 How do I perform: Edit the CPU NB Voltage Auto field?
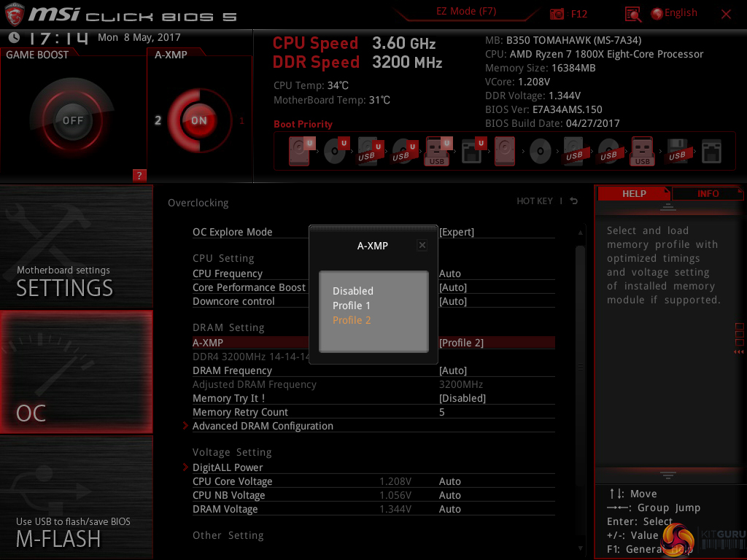click(x=449, y=495)
